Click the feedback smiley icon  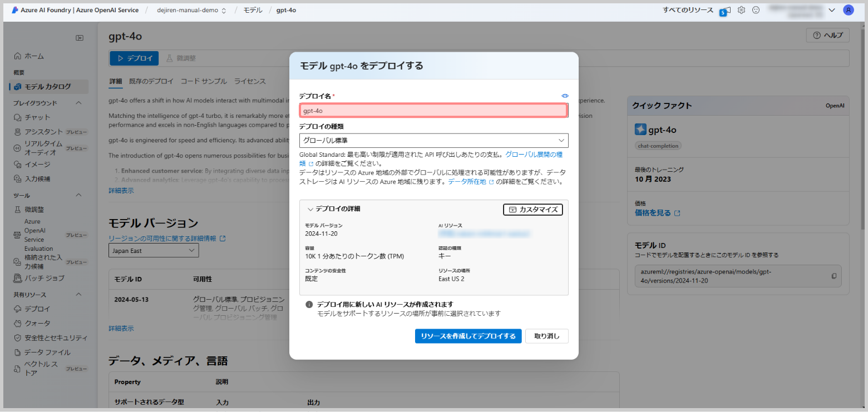(x=756, y=10)
